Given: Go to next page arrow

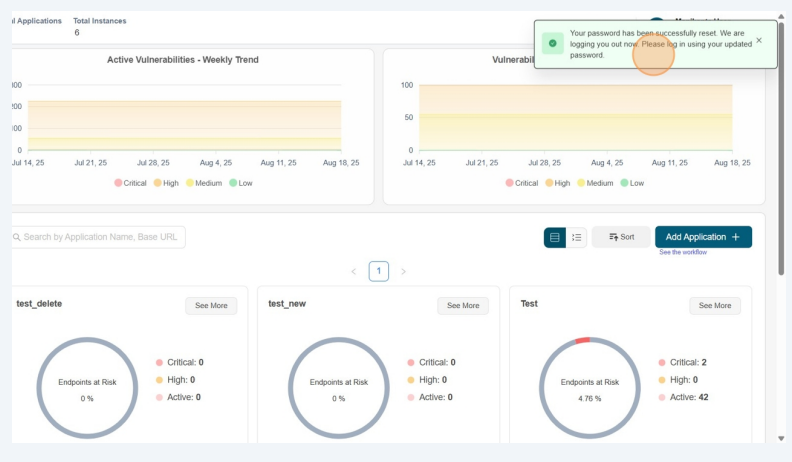Looking at the screenshot, I should [x=403, y=271].
